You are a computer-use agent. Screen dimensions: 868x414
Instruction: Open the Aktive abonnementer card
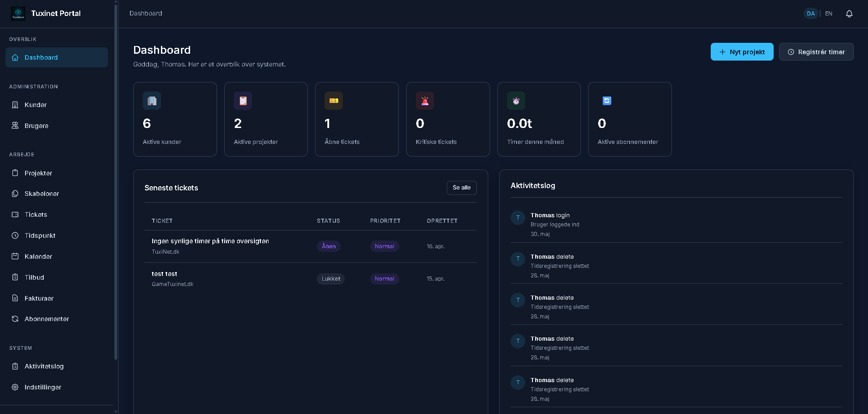[630, 119]
